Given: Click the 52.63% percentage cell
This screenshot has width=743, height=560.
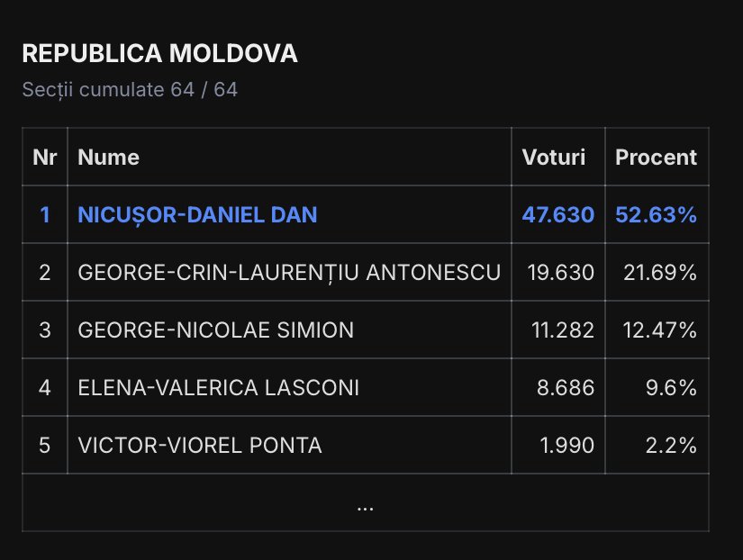Looking at the screenshot, I should coord(656,215).
